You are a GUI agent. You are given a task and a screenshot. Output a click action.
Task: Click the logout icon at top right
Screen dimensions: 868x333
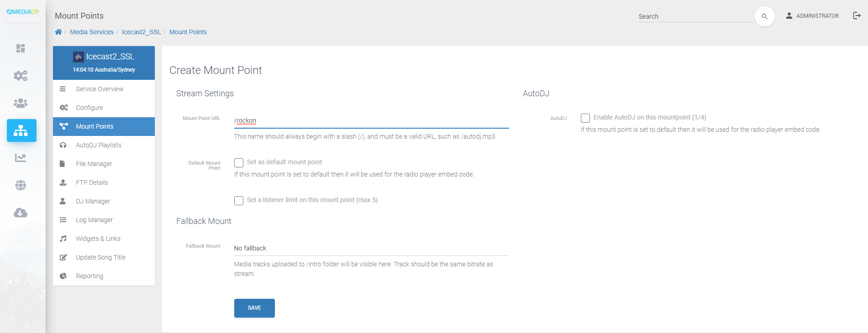[857, 16]
